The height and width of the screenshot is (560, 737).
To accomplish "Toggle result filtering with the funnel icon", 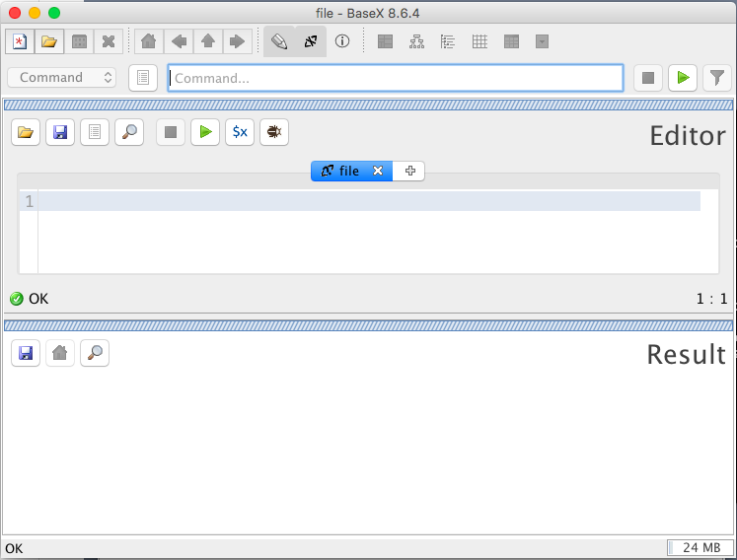I will [717, 78].
